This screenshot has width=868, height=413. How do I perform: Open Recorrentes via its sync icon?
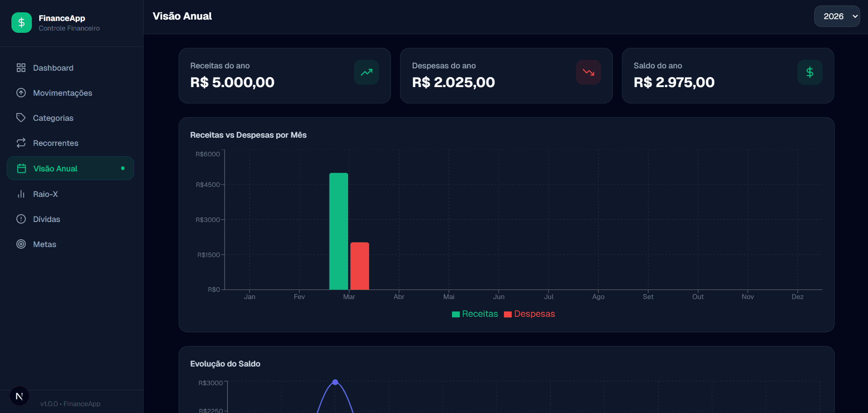(x=21, y=143)
